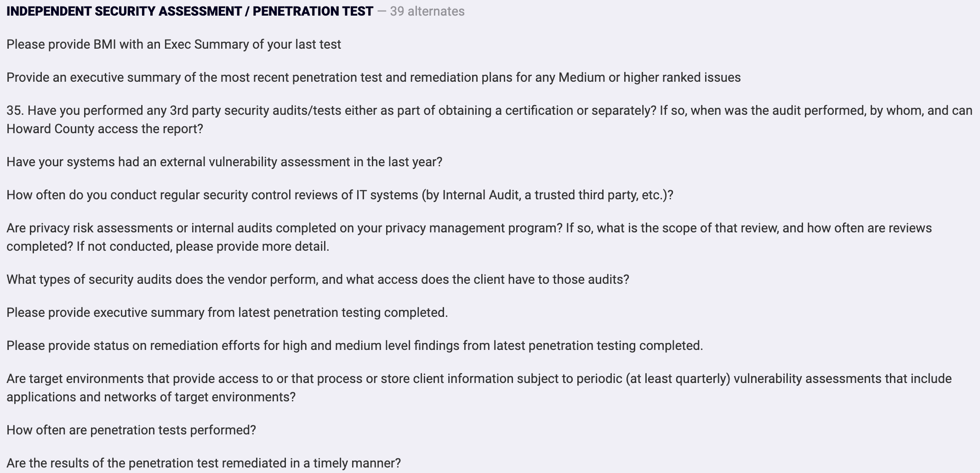Image resolution: width=980 pixels, height=473 pixels.
Task: Select 'How often are penetration tests performed?'
Action: (x=131, y=430)
